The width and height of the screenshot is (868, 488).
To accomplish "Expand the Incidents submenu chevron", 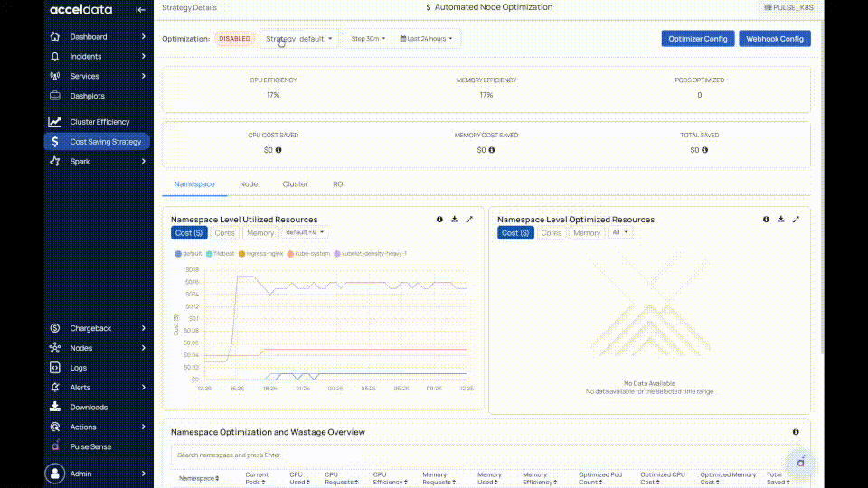I will pyautogui.click(x=144, y=56).
